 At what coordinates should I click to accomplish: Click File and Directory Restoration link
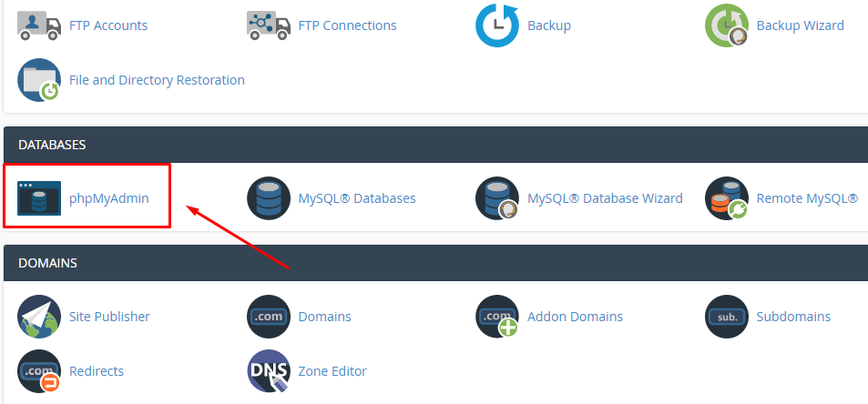pos(157,80)
